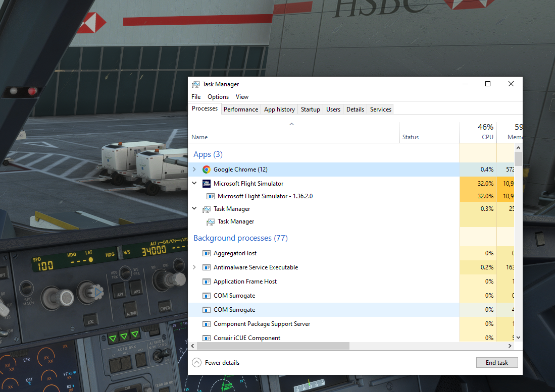Click the sort arrow above Name column
555x392 pixels.
(x=292, y=124)
